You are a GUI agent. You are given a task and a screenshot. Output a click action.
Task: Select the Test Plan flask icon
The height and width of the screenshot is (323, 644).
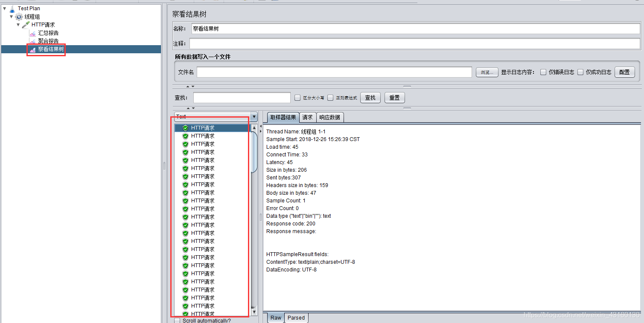point(12,9)
